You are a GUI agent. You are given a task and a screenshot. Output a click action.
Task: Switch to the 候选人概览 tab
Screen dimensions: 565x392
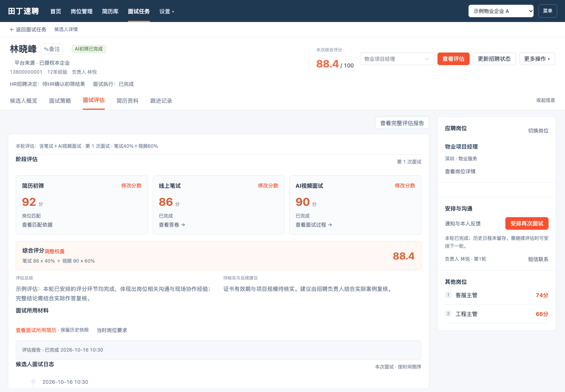[24, 101]
